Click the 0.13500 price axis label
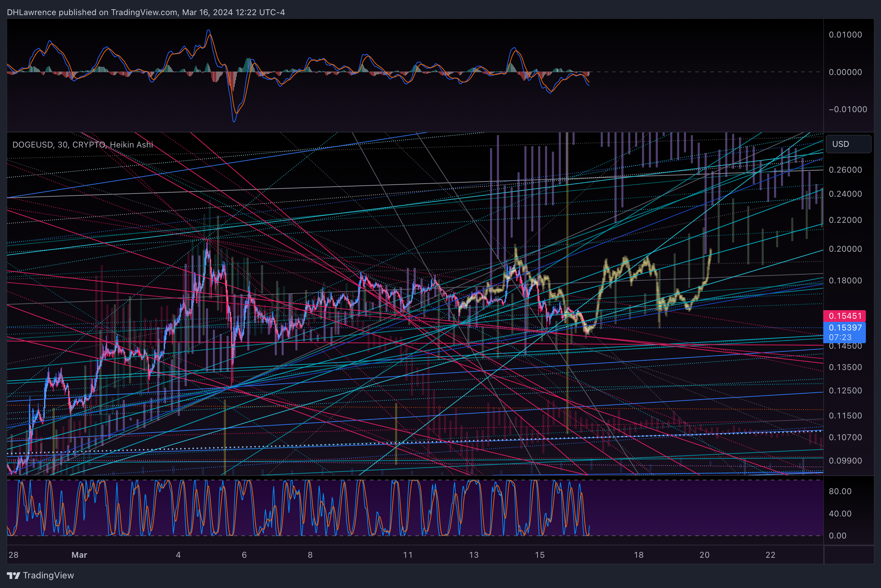 [845, 368]
